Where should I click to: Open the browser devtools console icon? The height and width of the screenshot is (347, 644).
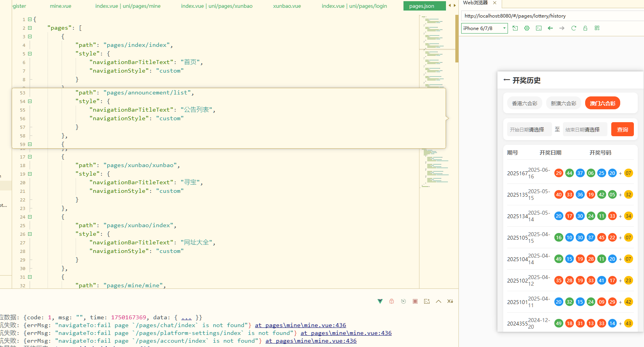click(x=538, y=28)
